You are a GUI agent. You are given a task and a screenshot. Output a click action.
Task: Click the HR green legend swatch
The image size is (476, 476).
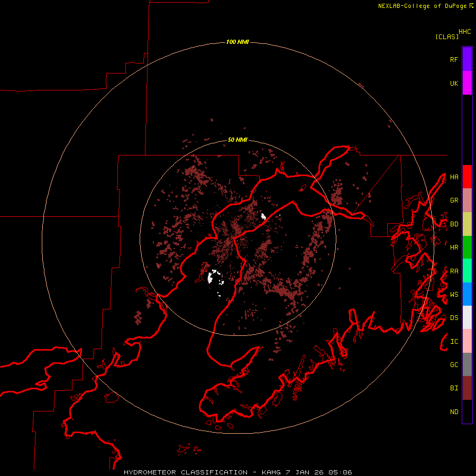pos(467,248)
